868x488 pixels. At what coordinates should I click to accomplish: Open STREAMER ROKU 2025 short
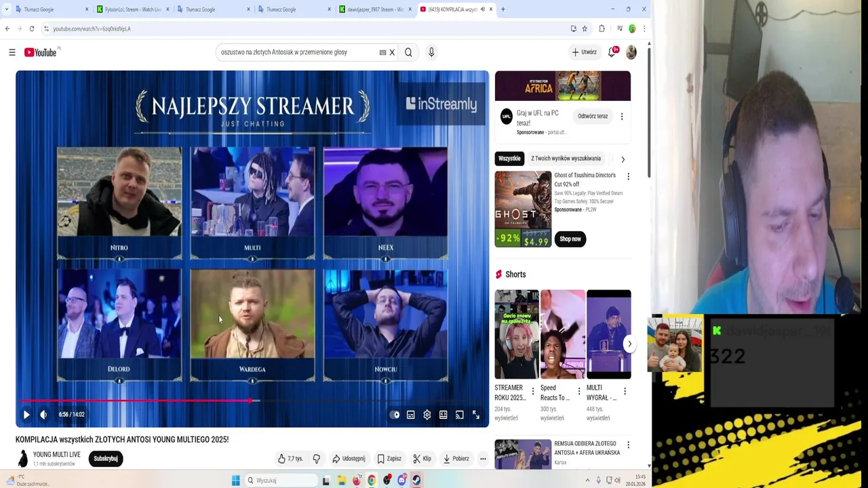coord(517,334)
